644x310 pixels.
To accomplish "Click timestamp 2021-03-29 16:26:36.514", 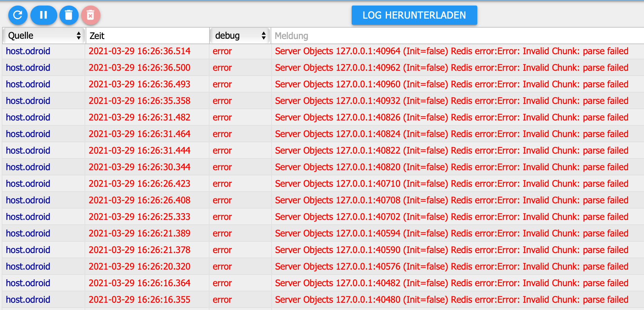I will tap(139, 51).
